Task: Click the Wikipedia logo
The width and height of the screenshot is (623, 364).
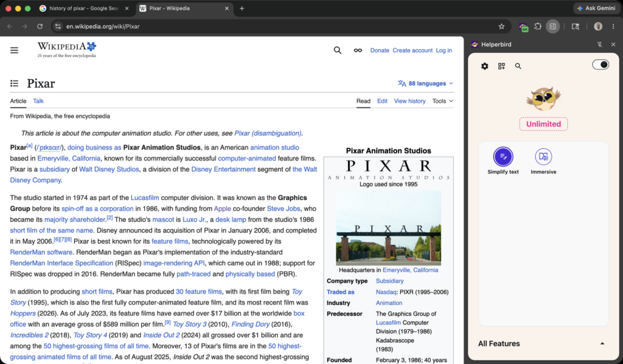Action: [67, 50]
